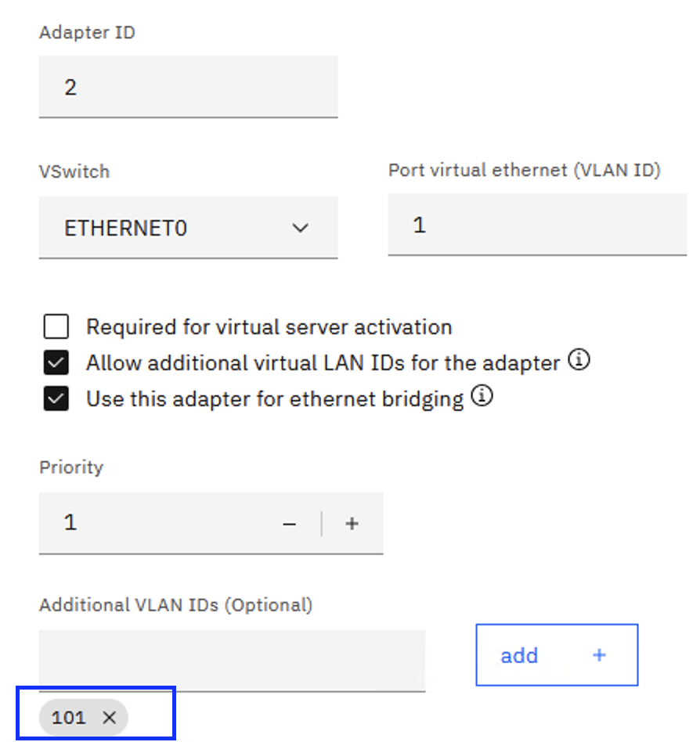Decrease Priority using the minus icon
Screen dimensions: 700x742
click(289, 523)
